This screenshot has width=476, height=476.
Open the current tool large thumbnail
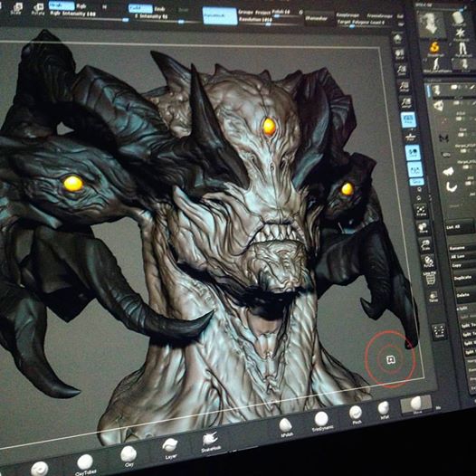tap(431, 24)
